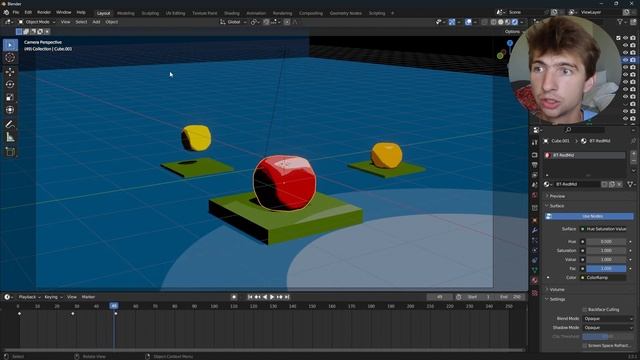Open the material node browse icon
Viewport: 640px width, 360px height.
pos(547,184)
